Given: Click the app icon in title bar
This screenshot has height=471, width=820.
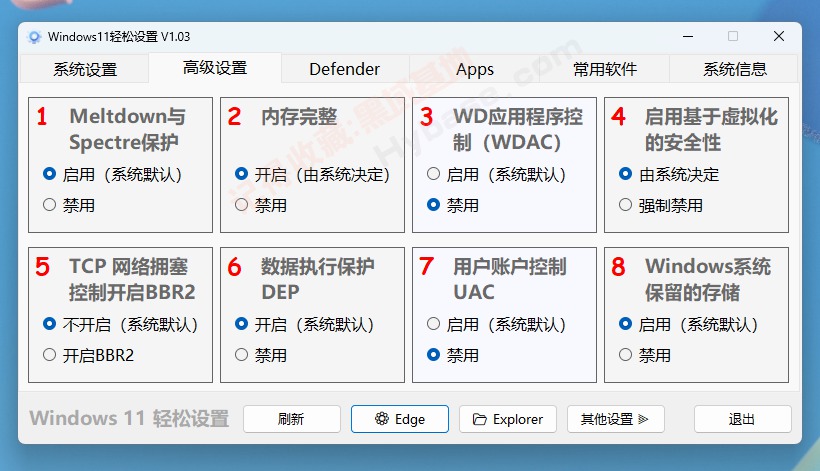Looking at the screenshot, I should (34, 37).
